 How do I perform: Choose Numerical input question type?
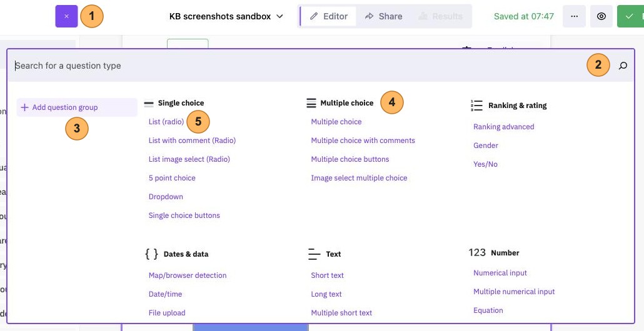click(x=500, y=273)
